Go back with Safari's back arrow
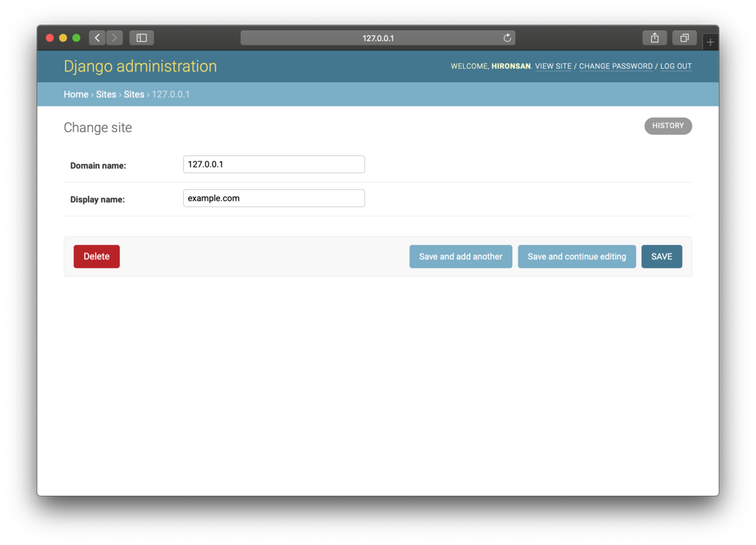756x545 pixels. tap(97, 38)
